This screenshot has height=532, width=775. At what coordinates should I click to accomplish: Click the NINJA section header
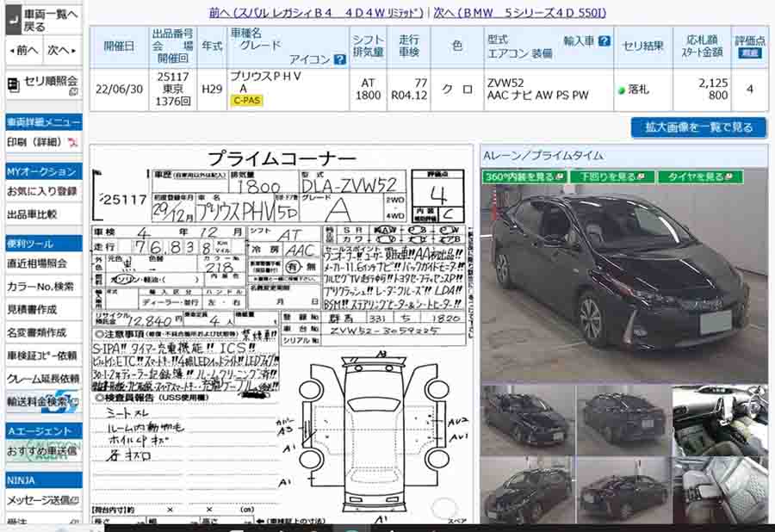[44, 480]
